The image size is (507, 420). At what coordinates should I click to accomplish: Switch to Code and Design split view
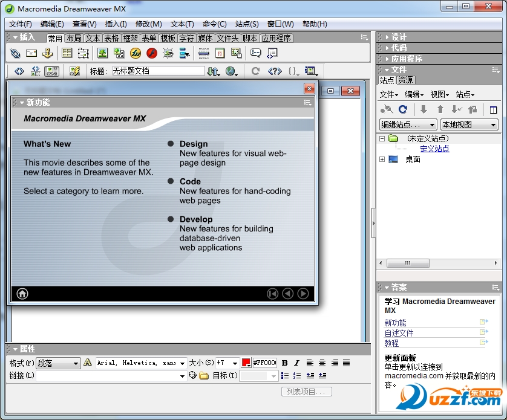[x=35, y=71]
